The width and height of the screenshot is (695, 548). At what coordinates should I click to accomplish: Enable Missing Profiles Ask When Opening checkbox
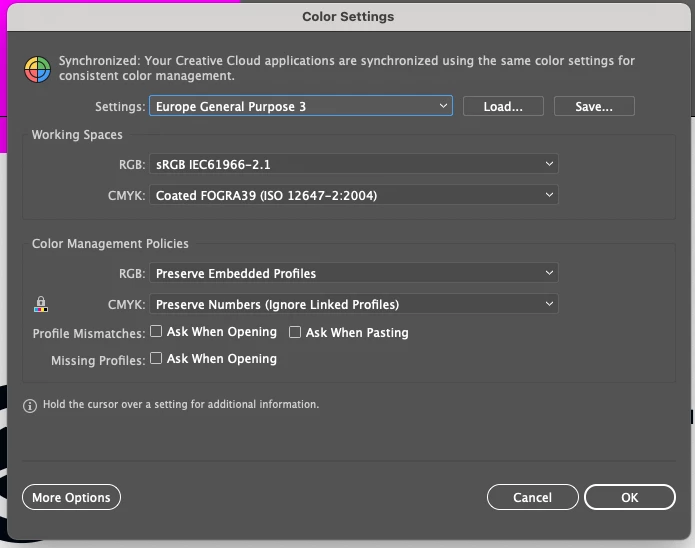[156, 358]
